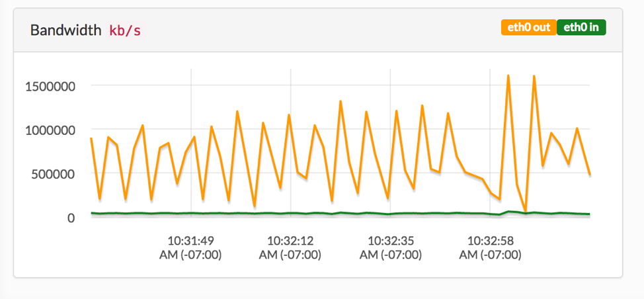Click the 10:32:58 time axis label
This screenshot has width=644, height=299.
pos(491,247)
